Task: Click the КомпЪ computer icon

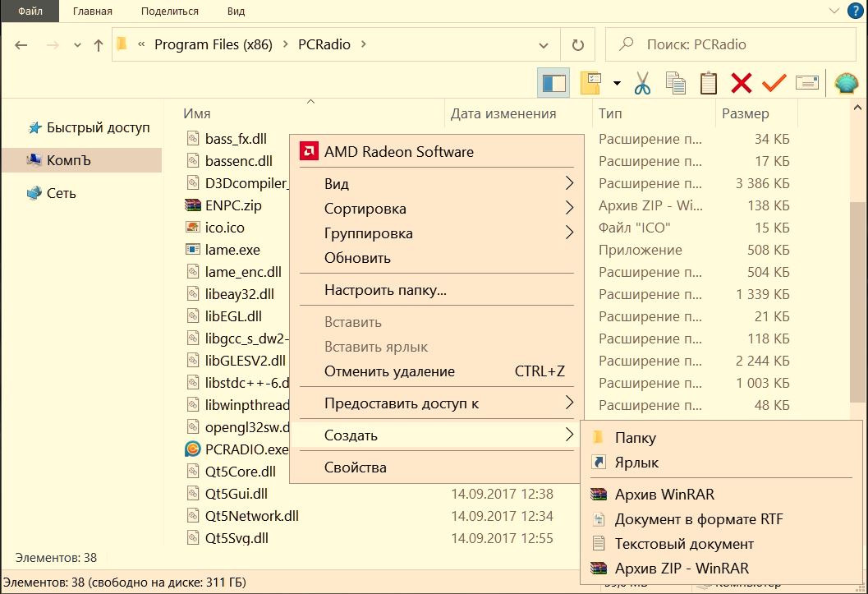Action: click(x=34, y=160)
